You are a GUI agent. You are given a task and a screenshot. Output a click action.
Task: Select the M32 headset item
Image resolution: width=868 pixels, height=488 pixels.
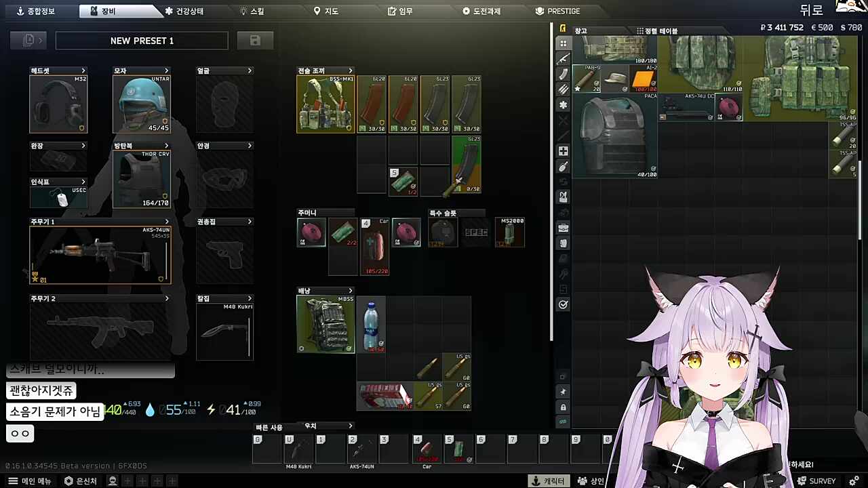coord(58,104)
